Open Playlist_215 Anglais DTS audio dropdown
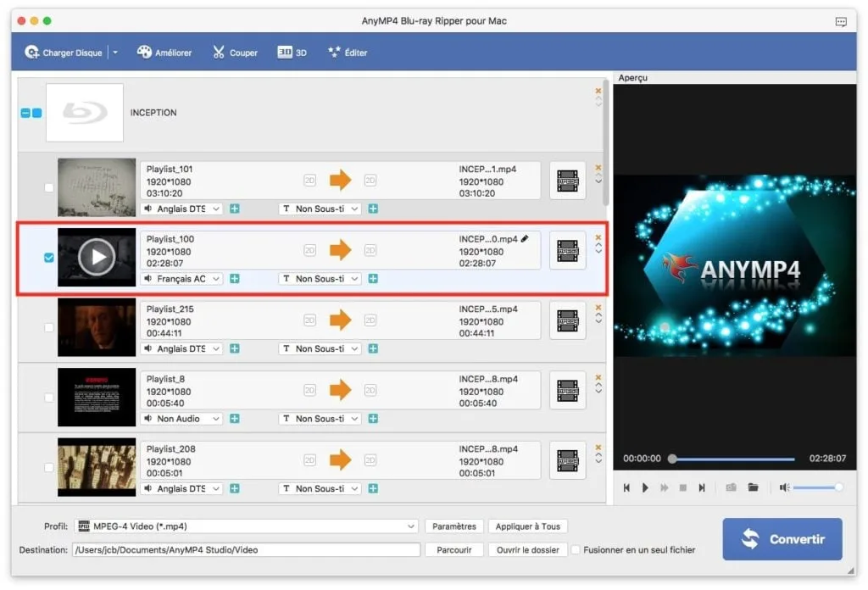 coord(182,348)
